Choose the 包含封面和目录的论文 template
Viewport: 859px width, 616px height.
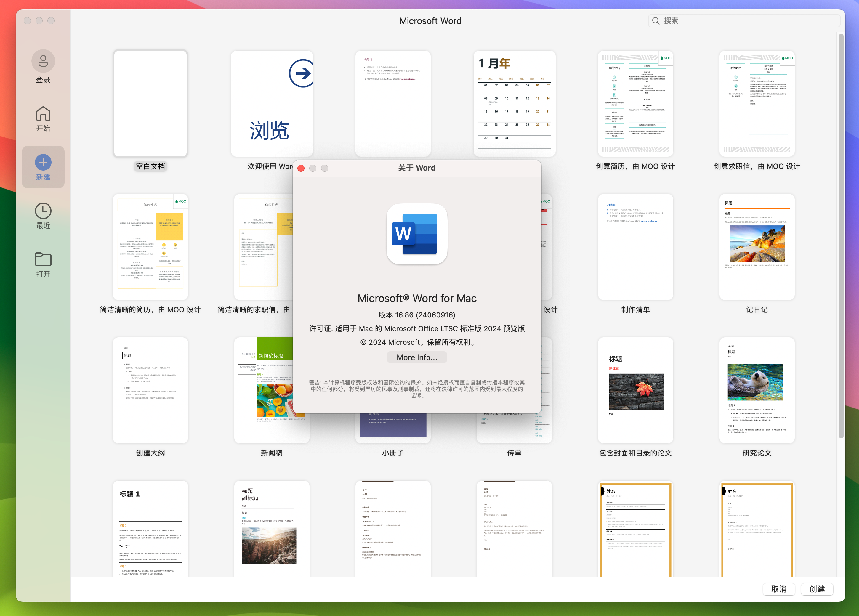[636, 390]
